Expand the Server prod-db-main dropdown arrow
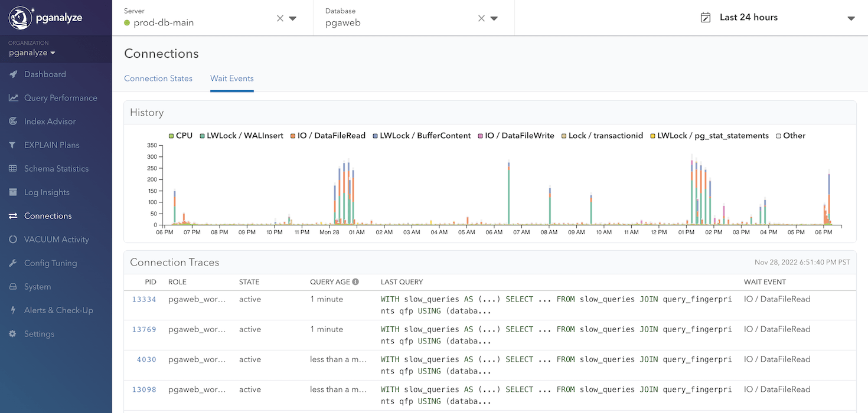This screenshot has width=868, height=413. [x=293, y=18]
